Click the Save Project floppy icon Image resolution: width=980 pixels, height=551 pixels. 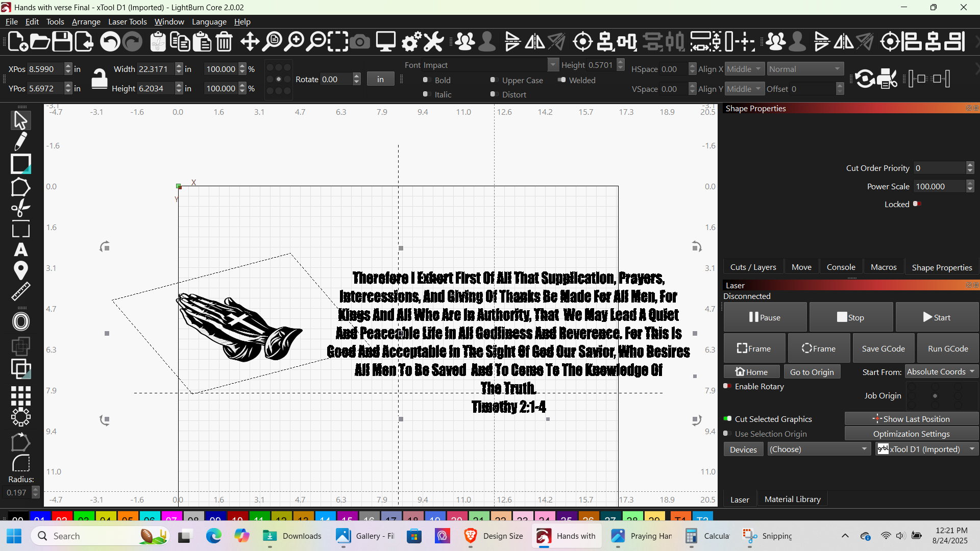[62, 42]
